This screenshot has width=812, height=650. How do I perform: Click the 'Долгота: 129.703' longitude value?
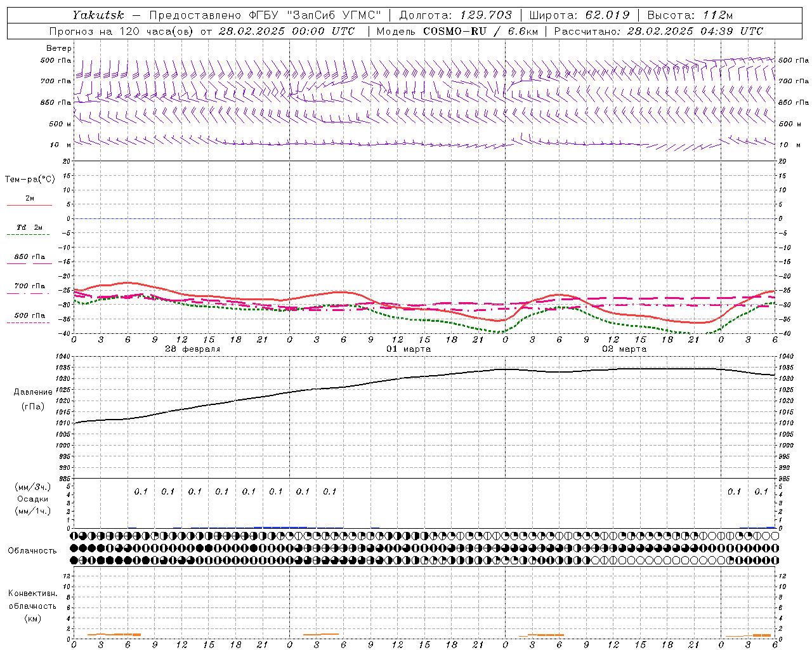coord(455,15)
